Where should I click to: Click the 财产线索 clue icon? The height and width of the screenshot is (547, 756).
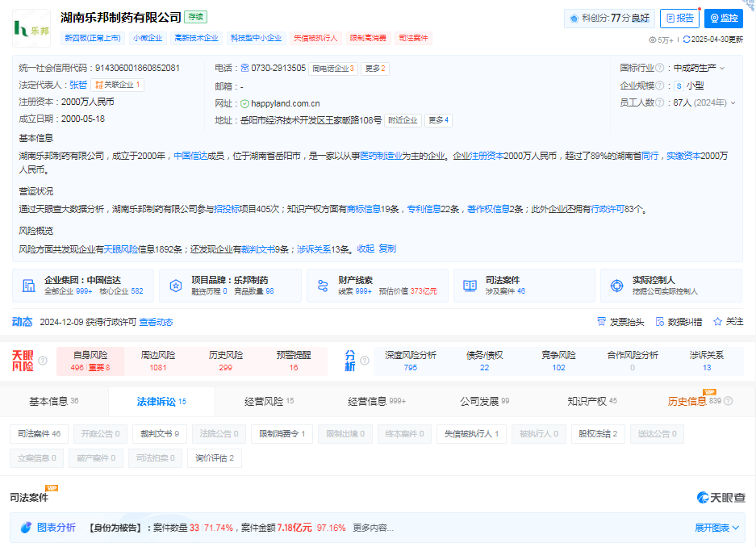pyautogui.click(x=323, y=286)
